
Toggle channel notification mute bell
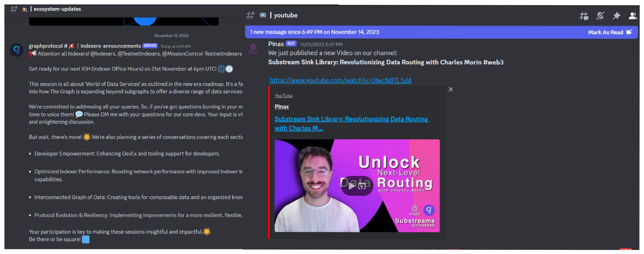coord(600,16)
